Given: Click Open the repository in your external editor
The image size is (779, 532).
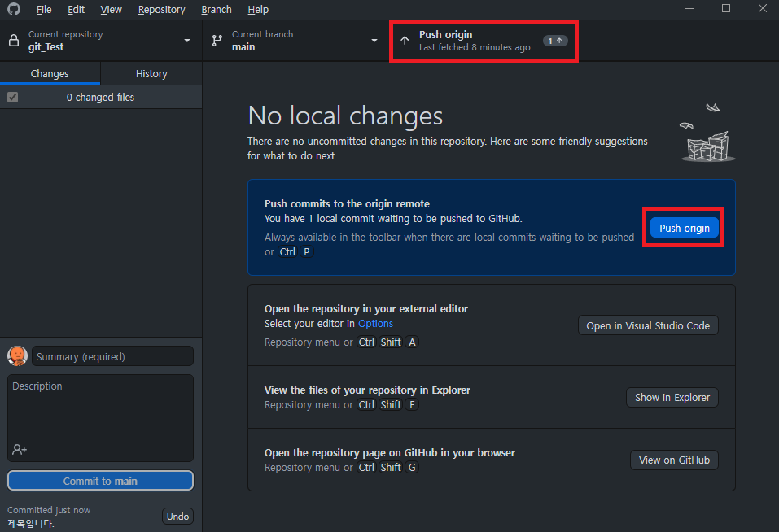Looking at the screenshot, I should click(x=366, y=308).
